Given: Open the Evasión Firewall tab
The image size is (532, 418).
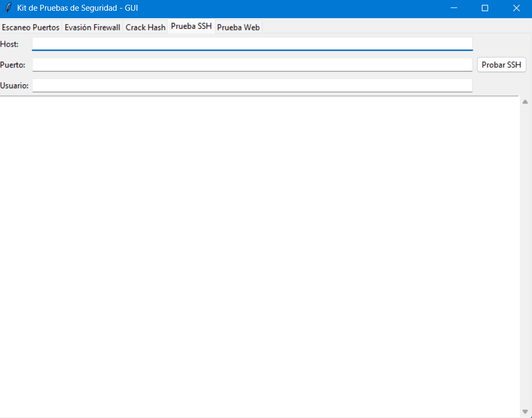Looking at the screenshot, I should click(x=92, y=27).
